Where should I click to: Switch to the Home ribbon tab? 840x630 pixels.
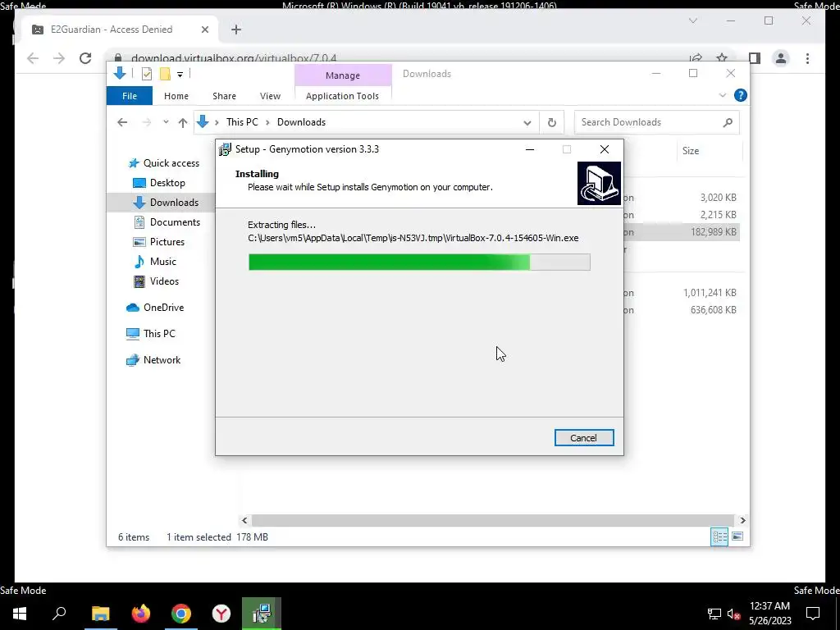[176, 96]
